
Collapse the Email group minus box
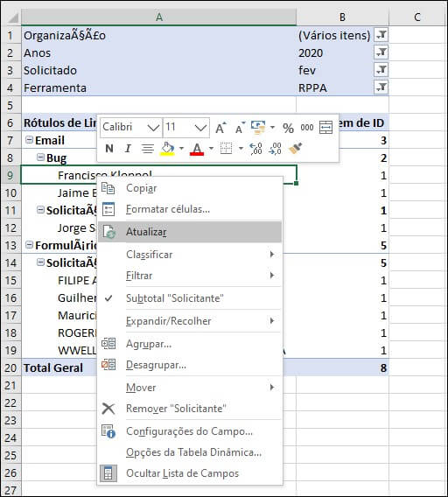(29, 140)
